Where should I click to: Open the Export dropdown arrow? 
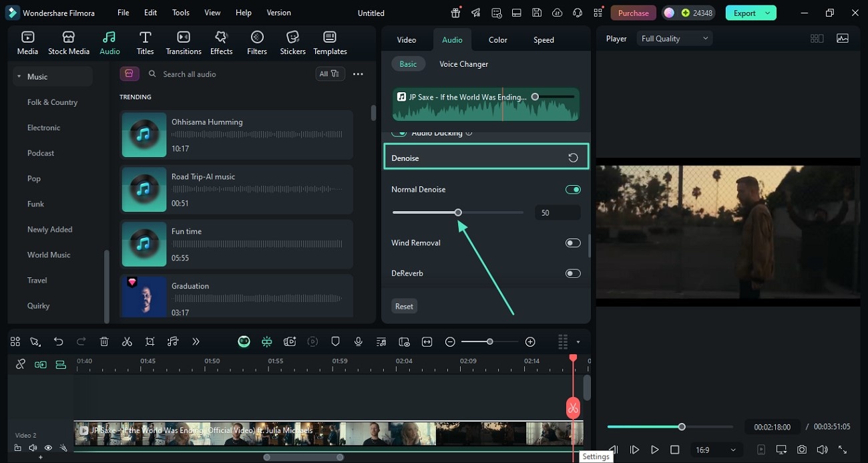pos(768,13)
